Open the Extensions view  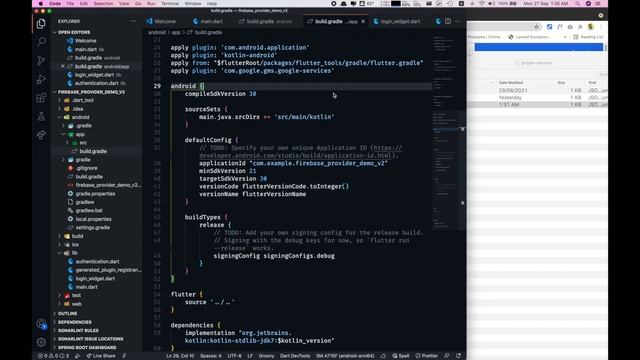pyautogui.click(x=41, y=98)
